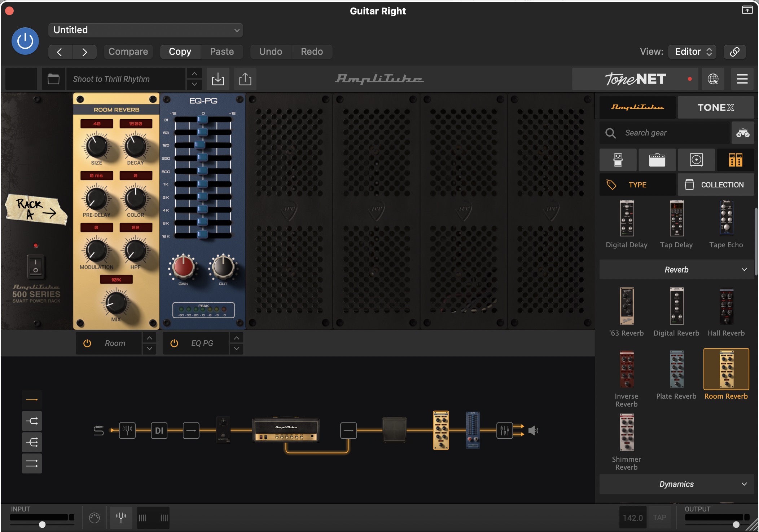Click the output speaker icon
Screen dimensions: 759x532
click(x=533, y=430)
